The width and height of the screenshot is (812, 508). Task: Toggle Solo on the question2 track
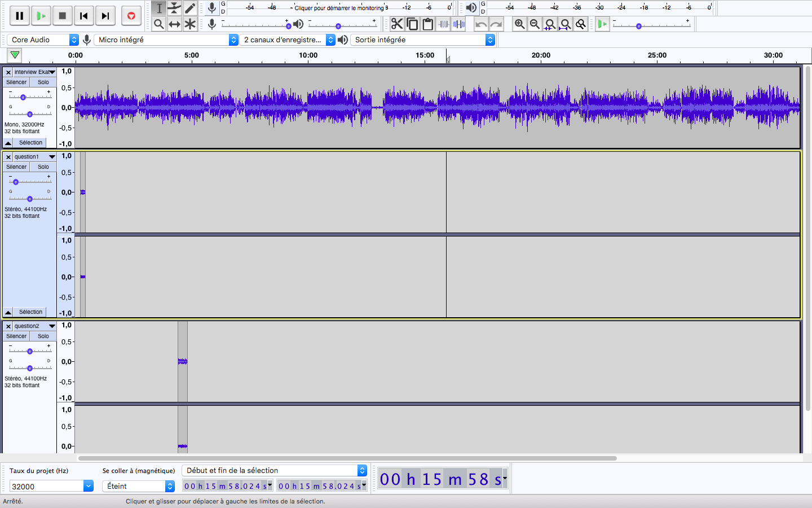point(43,336)
